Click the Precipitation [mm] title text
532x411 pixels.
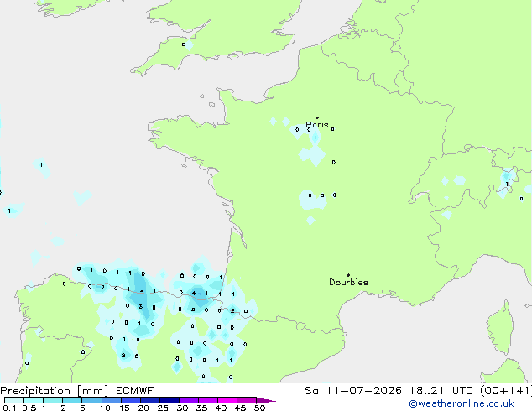tap(54, 391)
